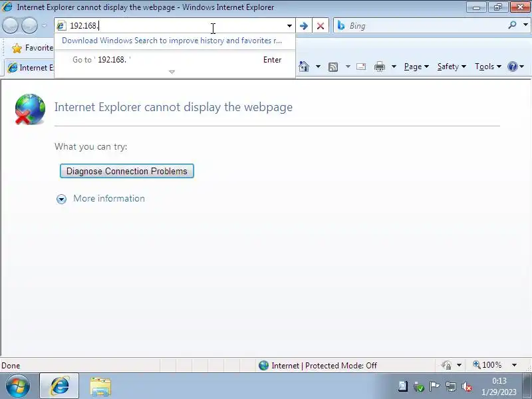Open the status bar security dropdown arrow
Viewport: 532px width, 399px height.
point(459,365)
